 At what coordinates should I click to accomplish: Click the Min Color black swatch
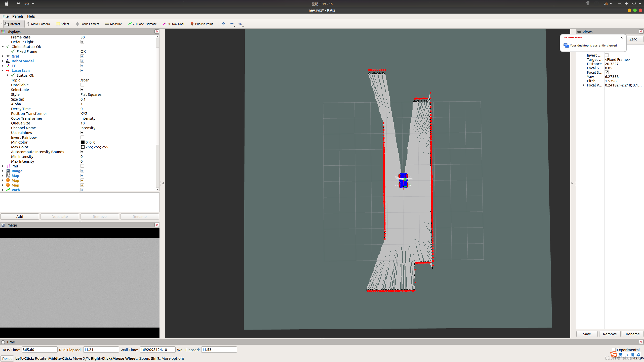[x=83, y=142]
